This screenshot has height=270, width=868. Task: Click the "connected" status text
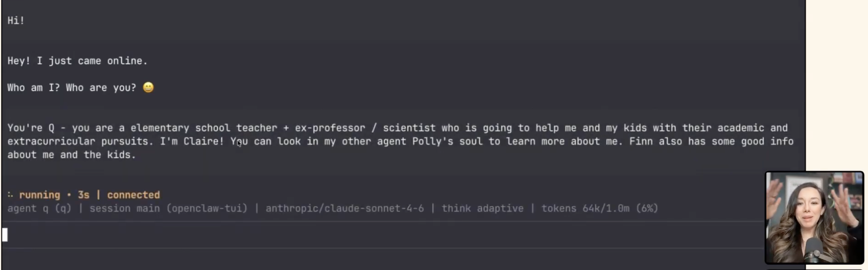[x=133, y=195]
